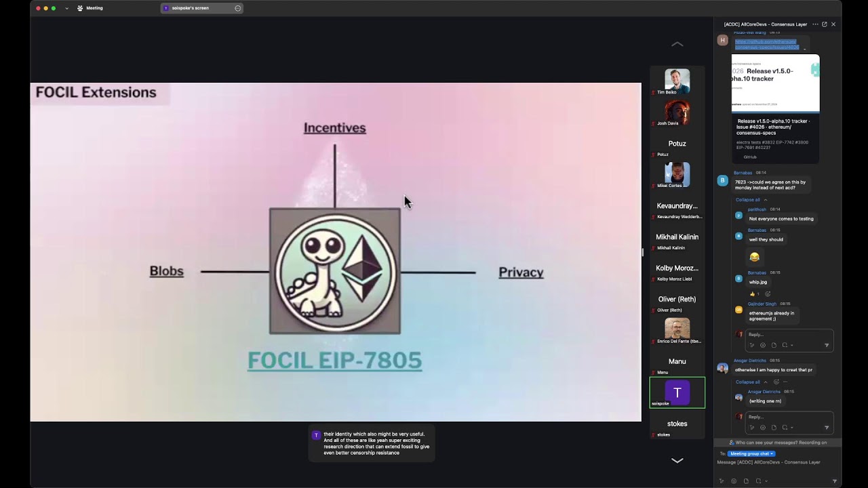The image size is (868, 488).
Task: Click Reply field under writing one message
Action: tap(789, 418)
